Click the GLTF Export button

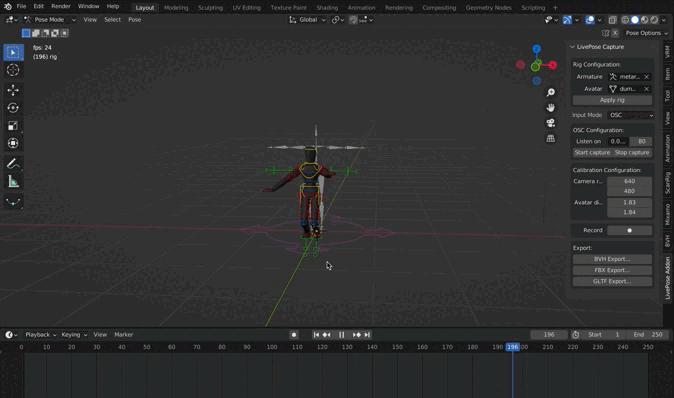coord(612,282)
